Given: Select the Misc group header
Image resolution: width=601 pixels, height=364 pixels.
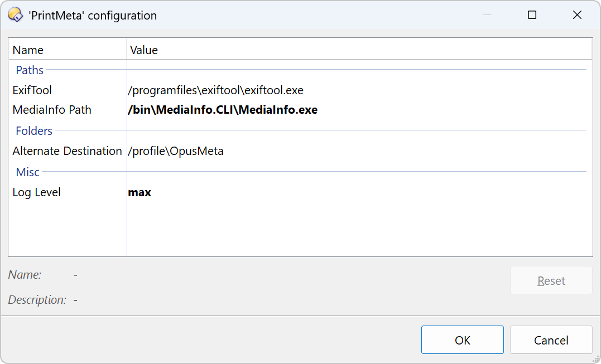Looking at the screenshot, I should click(28, 172).
